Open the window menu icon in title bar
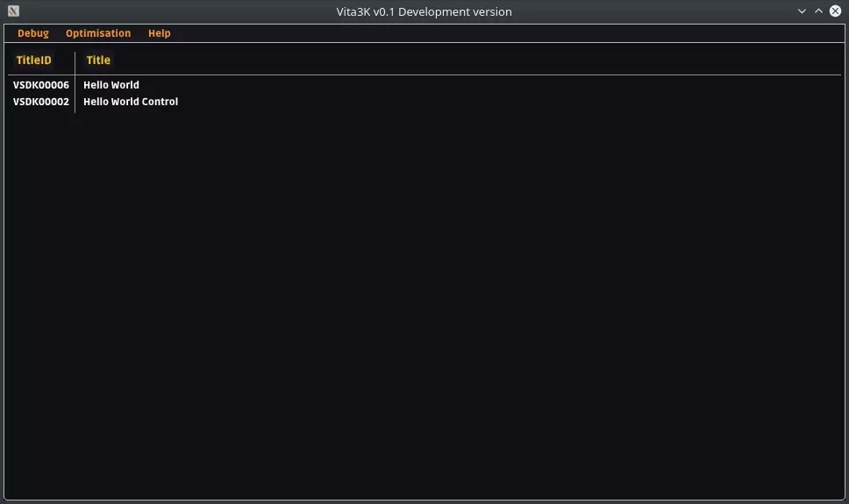849x504 pixels. point(13,11)
